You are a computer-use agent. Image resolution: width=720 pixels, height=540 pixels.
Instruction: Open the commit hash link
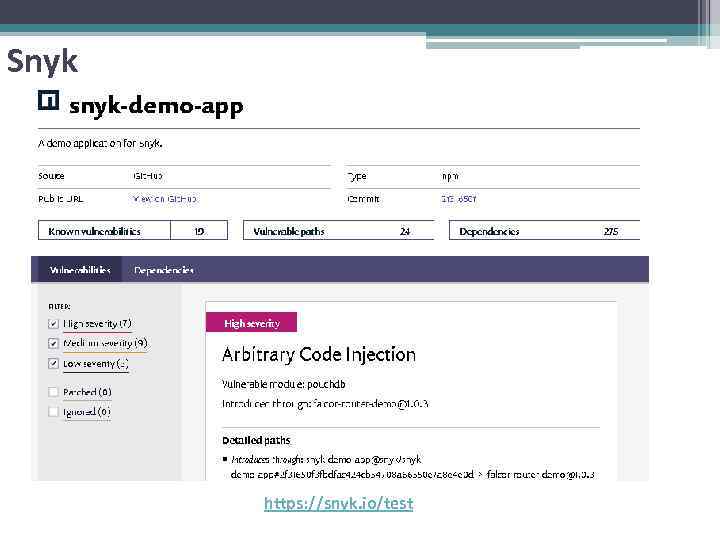coord(458,199)
